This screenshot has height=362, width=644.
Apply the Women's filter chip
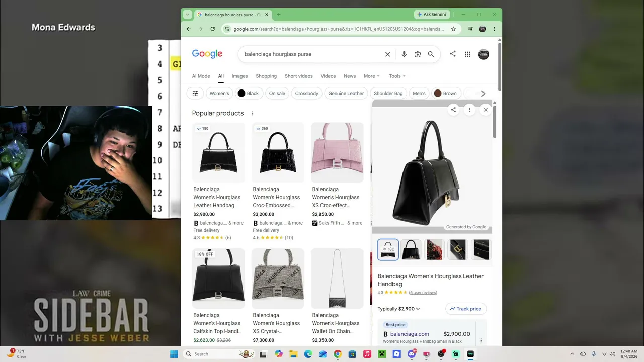(219, 93)
